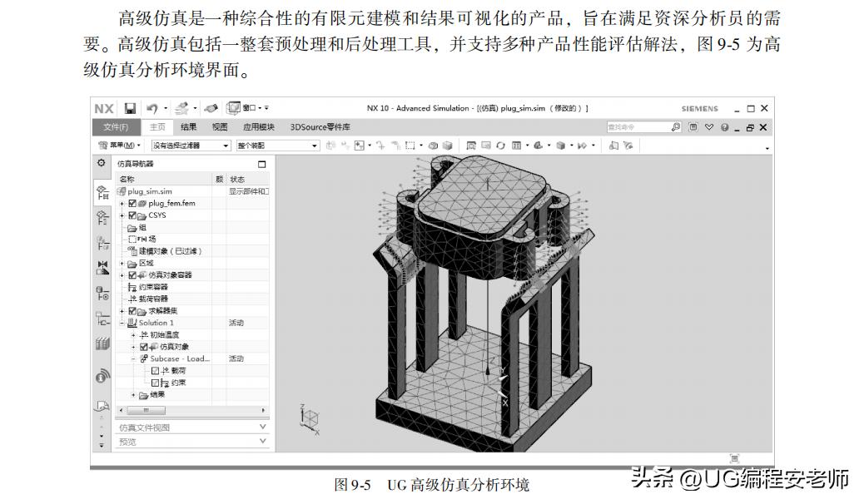Select the Save icon in the top toolbar

click(x=132, y=107)
